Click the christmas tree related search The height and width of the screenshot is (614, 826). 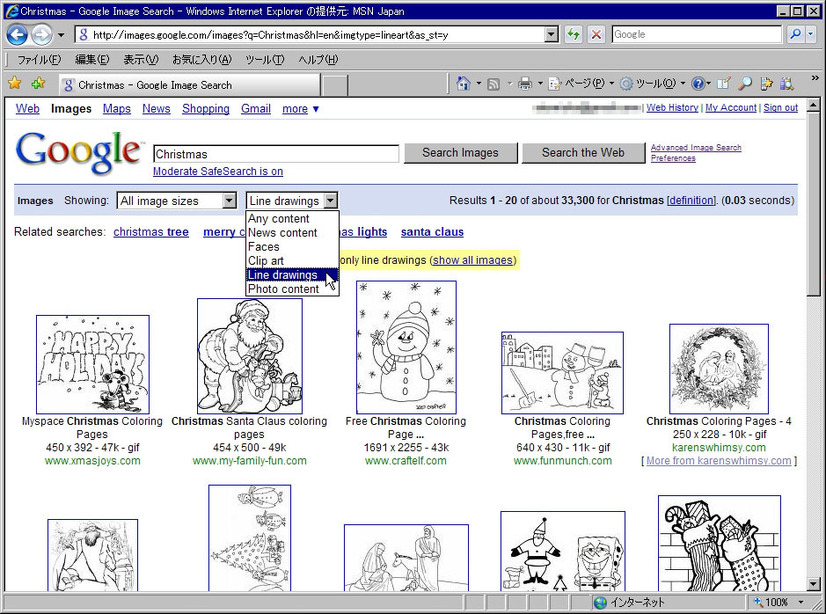(151, 232)
